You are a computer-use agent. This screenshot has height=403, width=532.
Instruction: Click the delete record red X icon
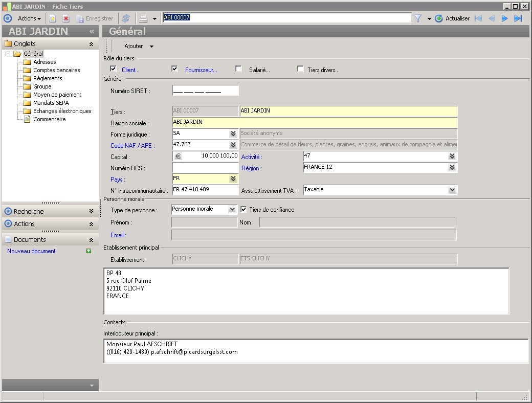point(66,18)
